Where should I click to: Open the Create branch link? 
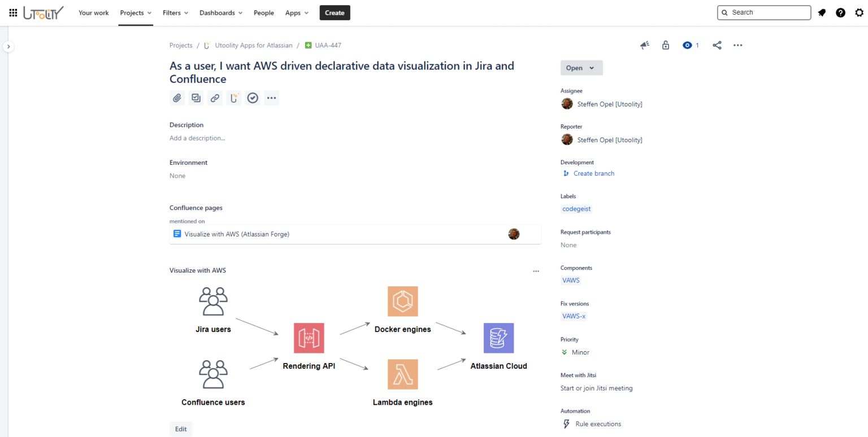[x=593, y=173]
